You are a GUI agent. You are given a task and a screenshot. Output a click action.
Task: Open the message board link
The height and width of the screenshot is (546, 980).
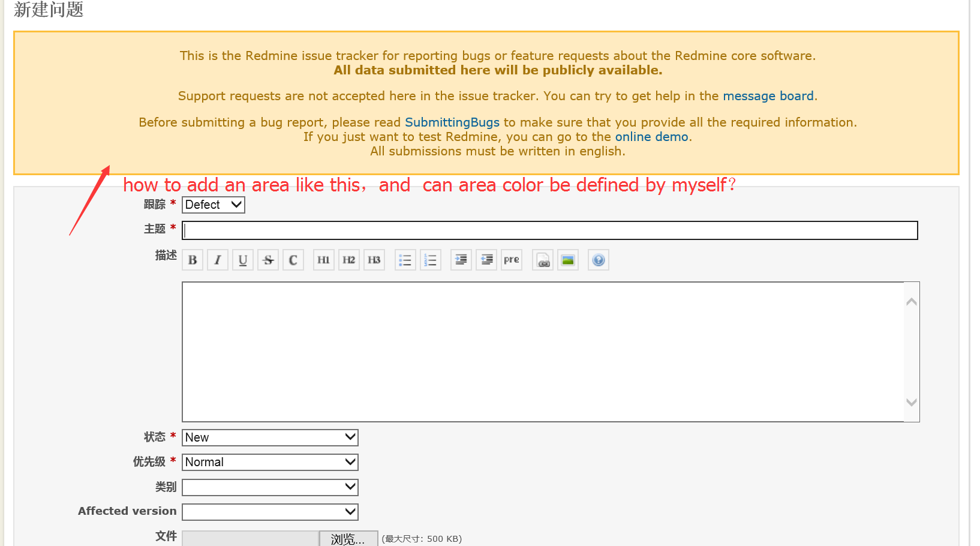[768, 96]
